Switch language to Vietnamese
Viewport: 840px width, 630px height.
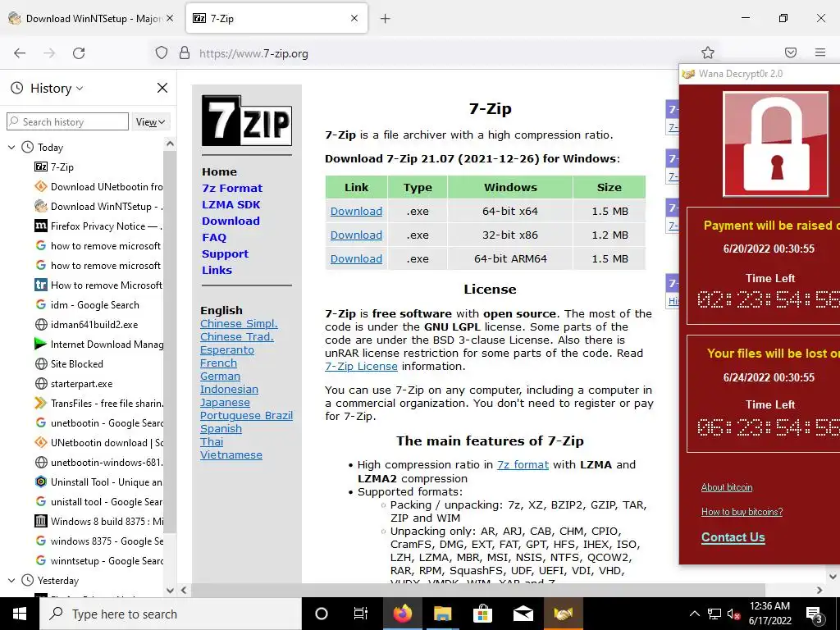pyautogui.click(x=231, y=454)
